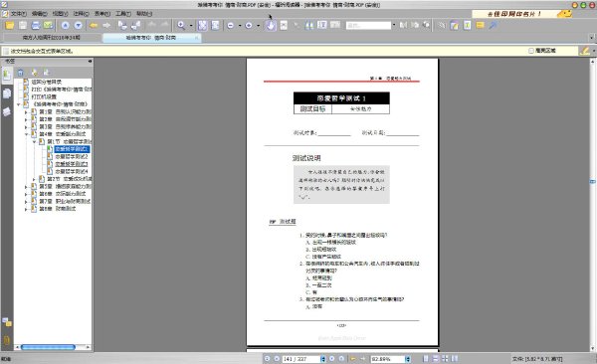Toggle single page layout in status bar
This screenshot has width=597, height=364.
tap(426, 359)
